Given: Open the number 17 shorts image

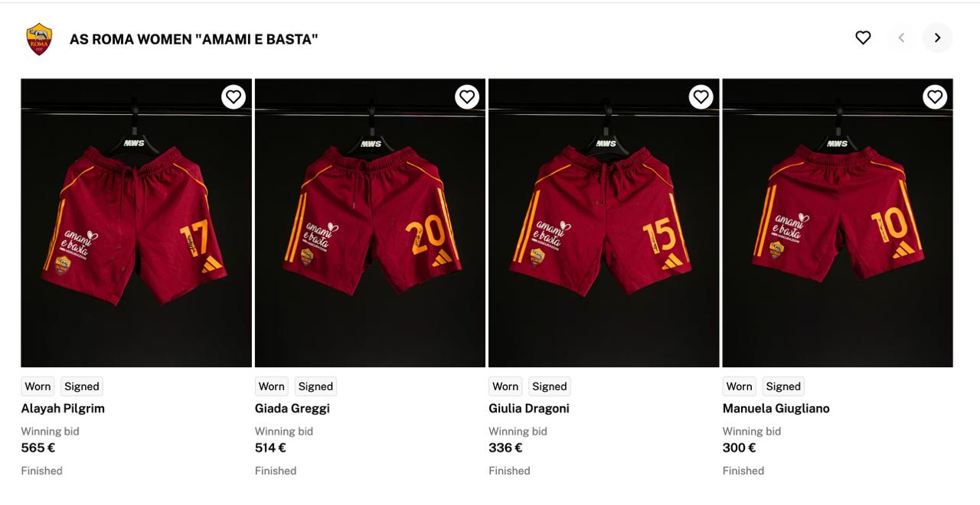Looking at the screenshot, I should [136, 223].
